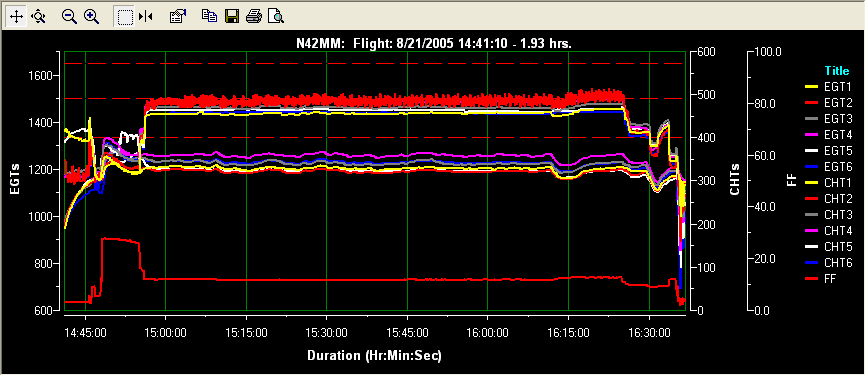Select the EGT3 legend label

coord(837,119)
